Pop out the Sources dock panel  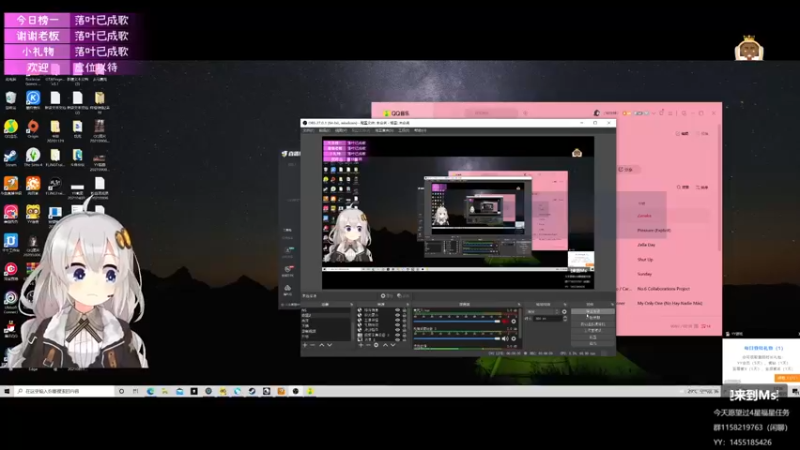408,305
